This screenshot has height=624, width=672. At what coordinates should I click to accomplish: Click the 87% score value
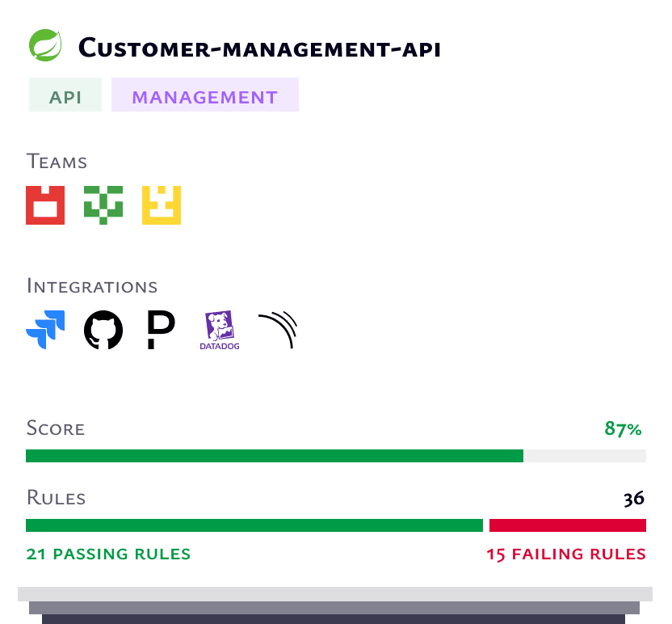(623, 428)
